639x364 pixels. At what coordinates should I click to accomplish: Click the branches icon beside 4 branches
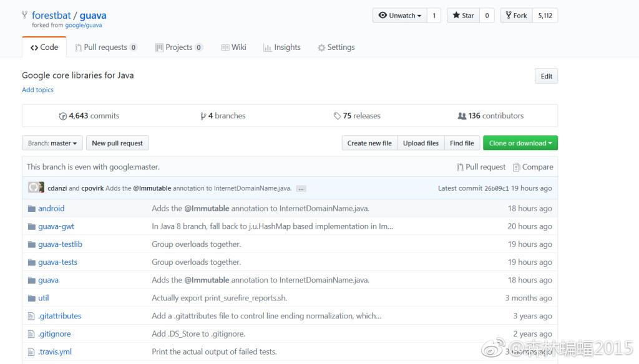203,116
